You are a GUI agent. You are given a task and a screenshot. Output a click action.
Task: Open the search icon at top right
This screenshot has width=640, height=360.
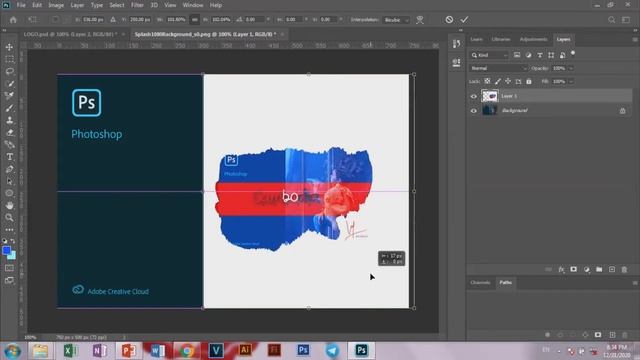(611, 20)
